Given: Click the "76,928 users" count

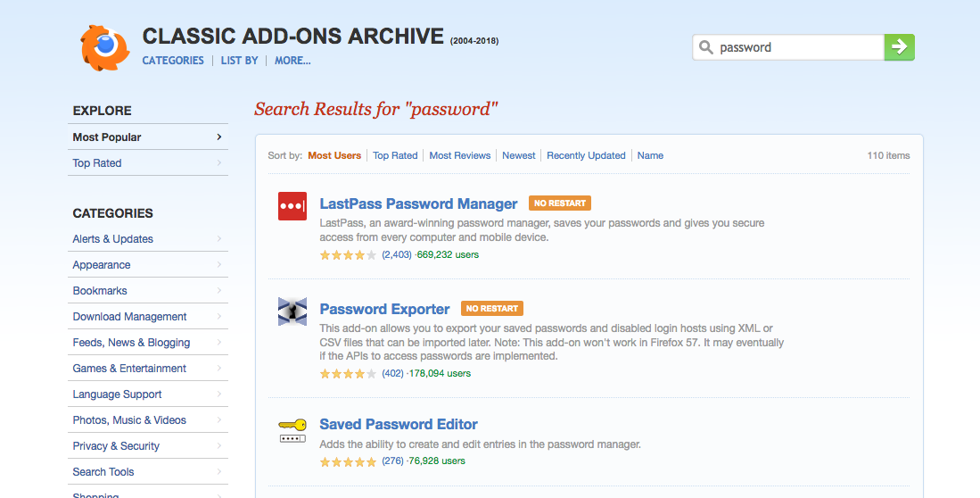Looking at the screenshot, I should click(437, 461).
